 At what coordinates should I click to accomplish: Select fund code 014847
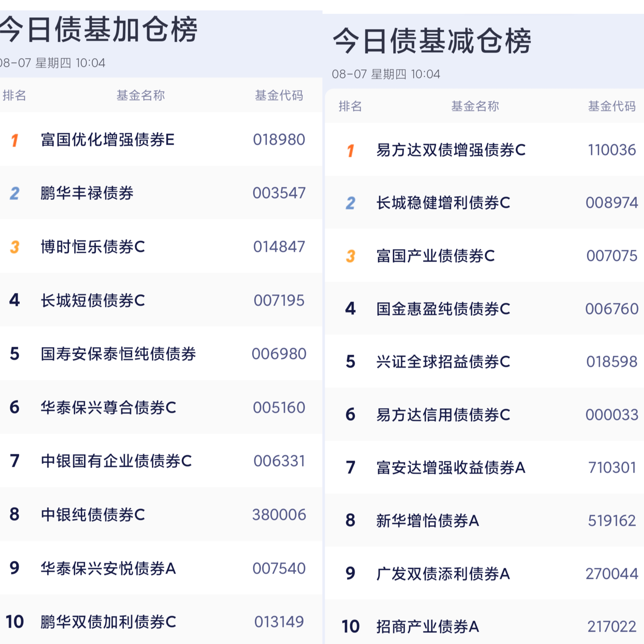click(x=279, y=247)
